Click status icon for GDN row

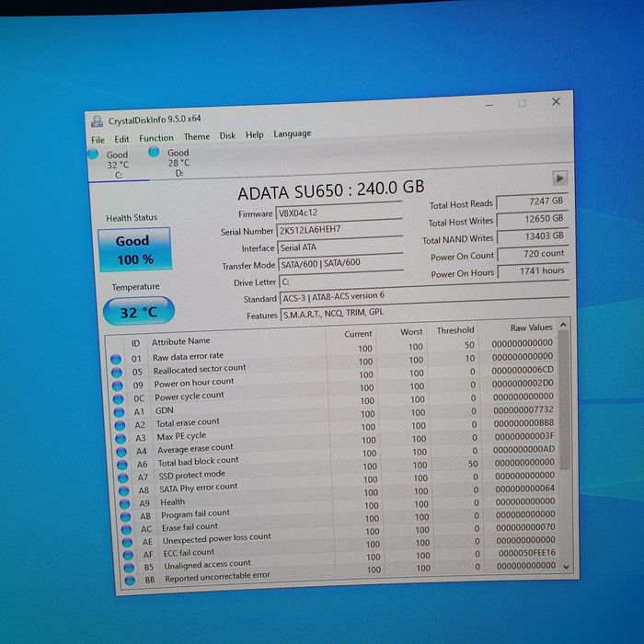click(x=119, y=412)
